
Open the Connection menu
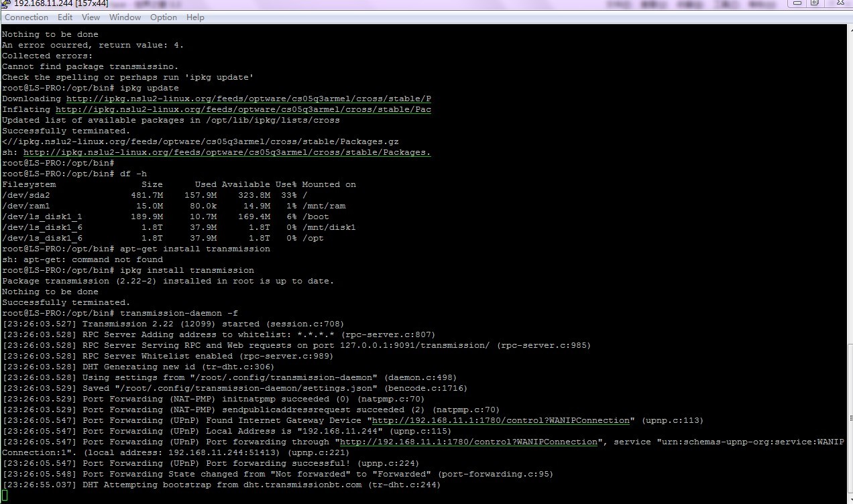click(26, 17)
